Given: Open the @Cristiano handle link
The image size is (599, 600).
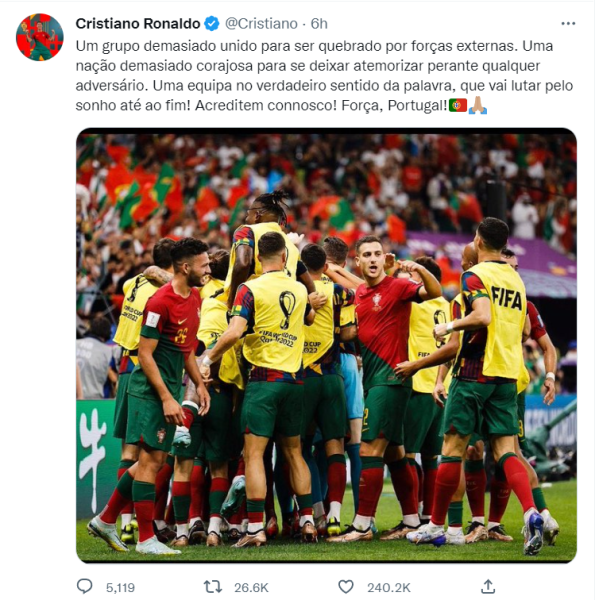Looking at the screenshot, I should coord(261,24).
